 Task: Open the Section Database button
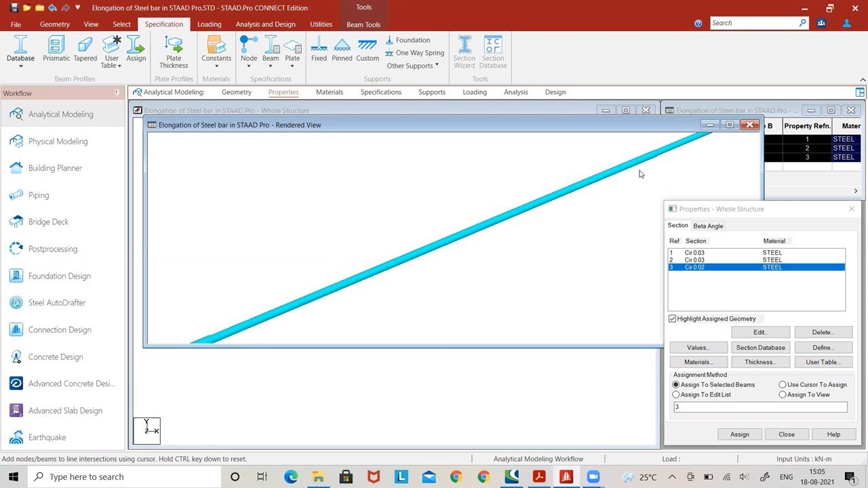pyautogui.click(x=760, y=347)
